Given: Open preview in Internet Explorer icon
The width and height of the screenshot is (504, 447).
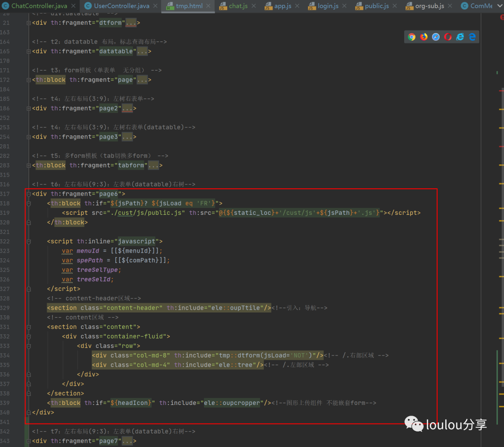Looking at the screenshot, I should coord(460,37).
